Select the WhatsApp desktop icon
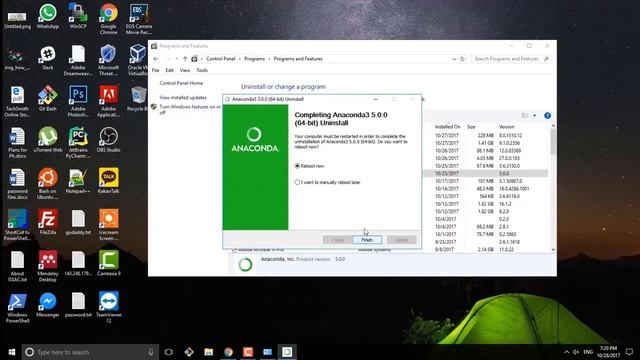The image size is (640, 360). click(x=48, y=16)
